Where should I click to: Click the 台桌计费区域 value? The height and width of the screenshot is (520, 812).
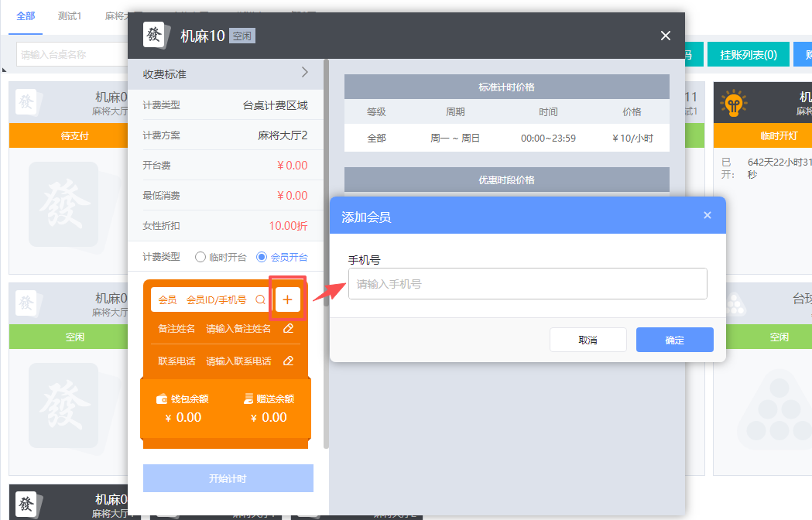(x=275, y=105)
